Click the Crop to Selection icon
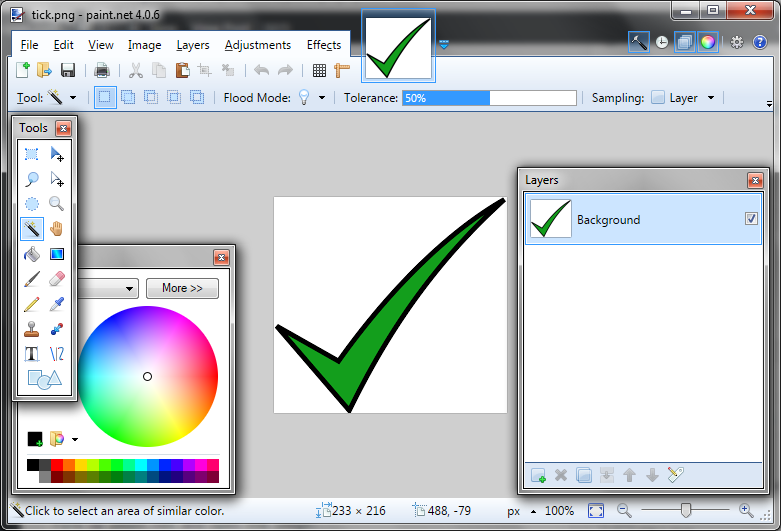This screenshot has height=531, width=781. [205, 70]
